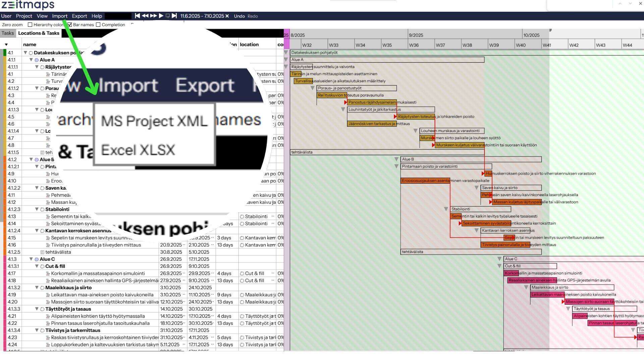
Task: Click the Zero zoom button
Action: pyautogui.click(x=12, y=25)
